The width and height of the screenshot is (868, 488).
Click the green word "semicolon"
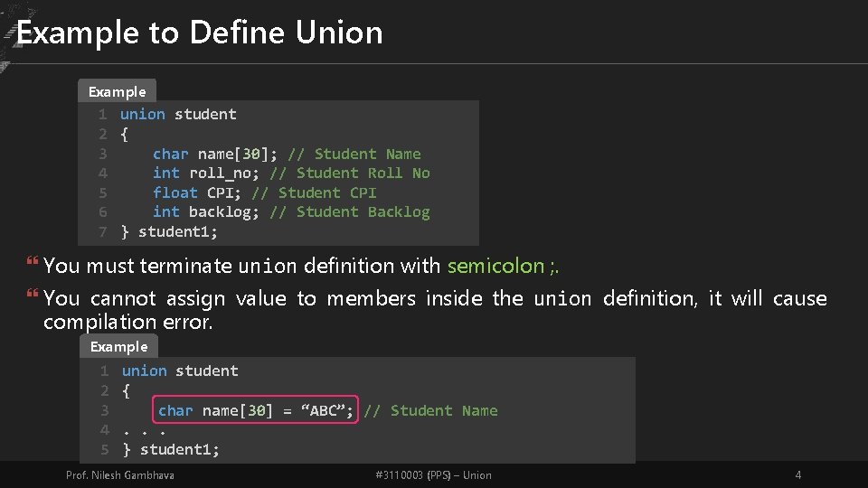click(x=496, y=266)
